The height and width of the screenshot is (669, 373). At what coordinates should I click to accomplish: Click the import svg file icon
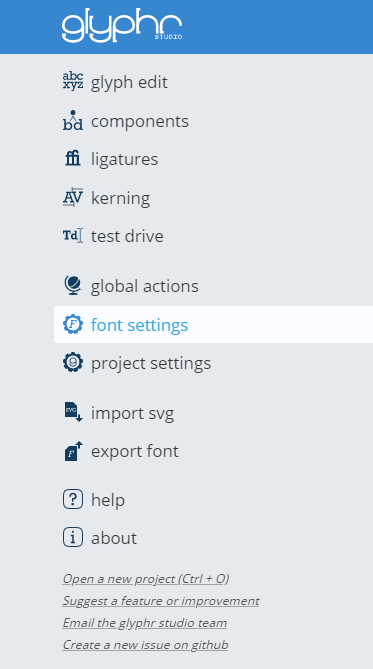[x=73, y=412]
